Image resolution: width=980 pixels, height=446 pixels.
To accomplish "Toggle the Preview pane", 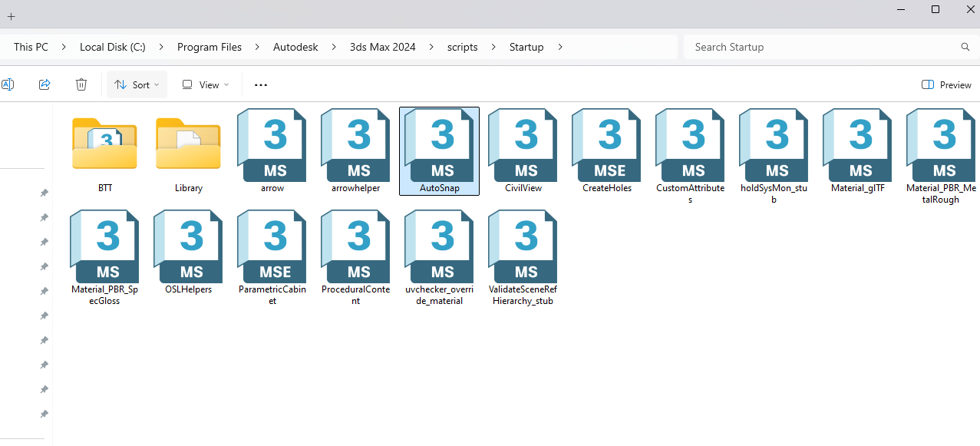I will [x=946, y=84].
